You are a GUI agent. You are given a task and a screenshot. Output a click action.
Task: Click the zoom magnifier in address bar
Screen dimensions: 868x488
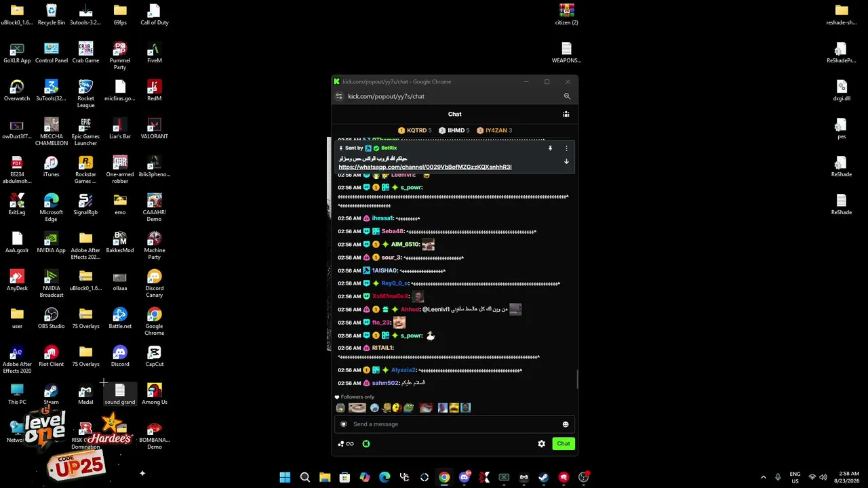point(567,96)
